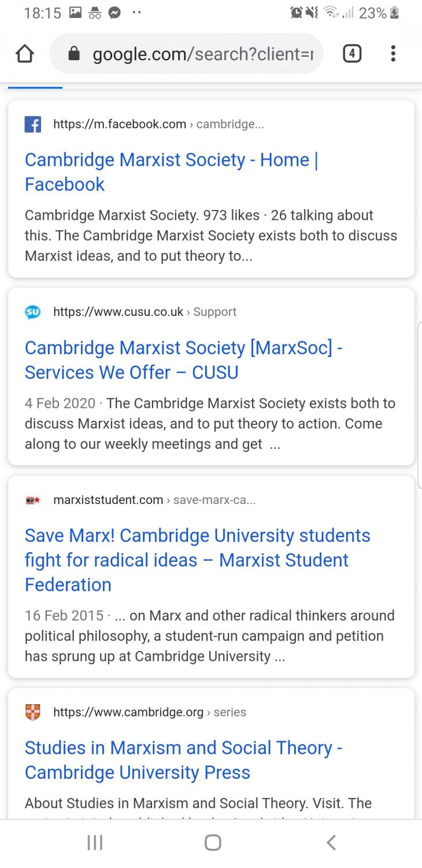Tap the marxiststudent.com favicon
Viewport: 422px width, 868px height.
click(x=33, y=500)
